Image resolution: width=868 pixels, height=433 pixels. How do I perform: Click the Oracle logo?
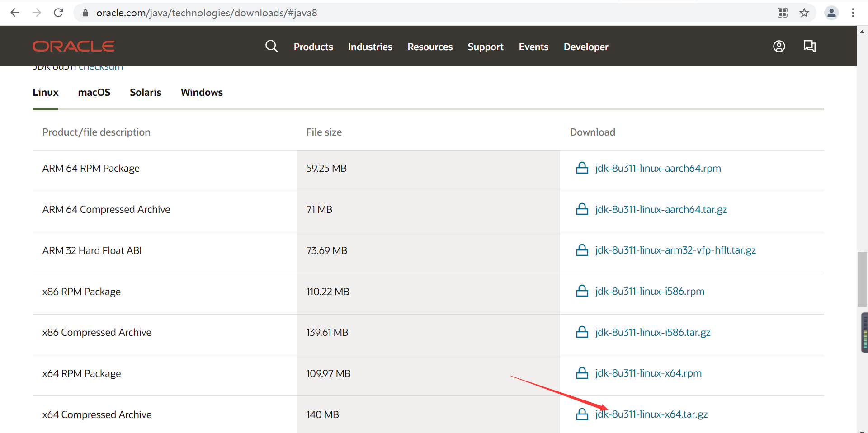pyautogui.click(x=74, y=46)
